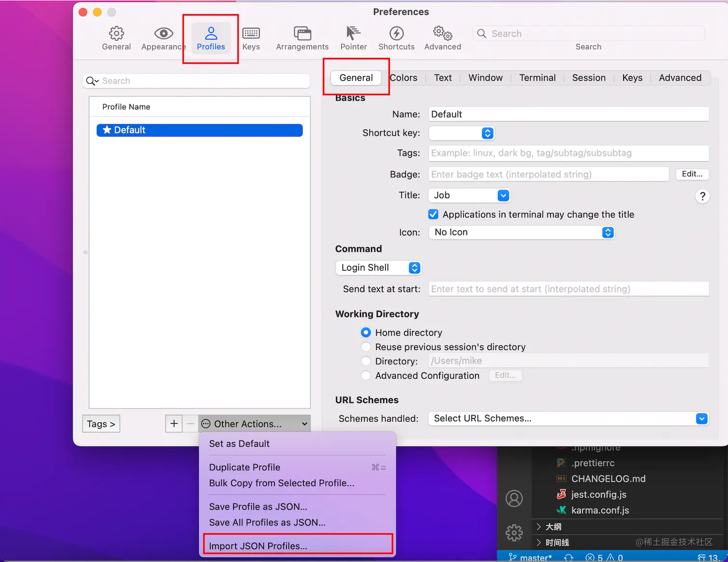Open the Select URL Schemes dropdown
The width and height of the screenshot is (728, 562).
tap(569, 418)
